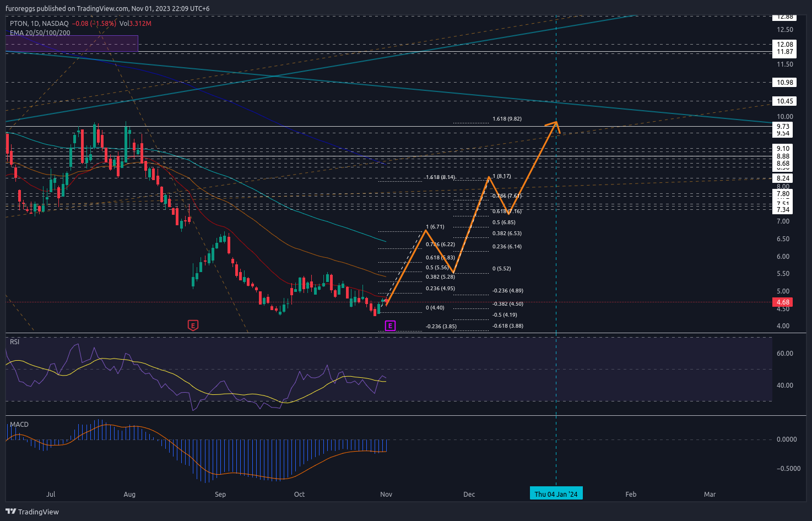Click the 7.80 price level label
This screenshot has width=812, height=521.
coord(783,194)
